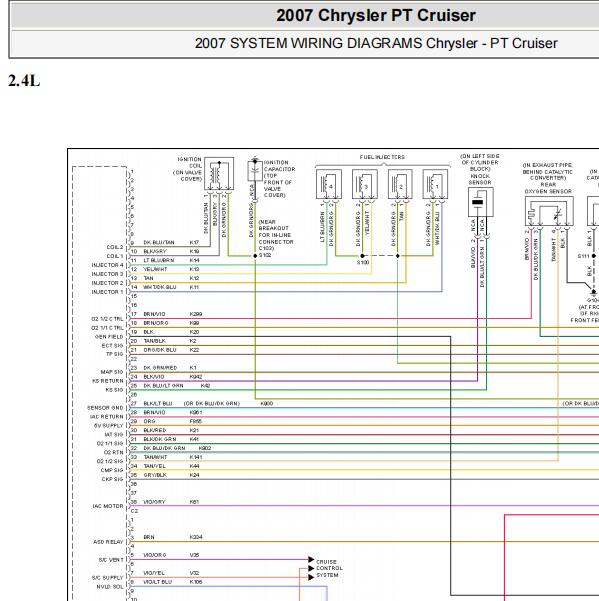
Task: Click the 'IAC RETURN' pin label
Action: pos(107,417)
